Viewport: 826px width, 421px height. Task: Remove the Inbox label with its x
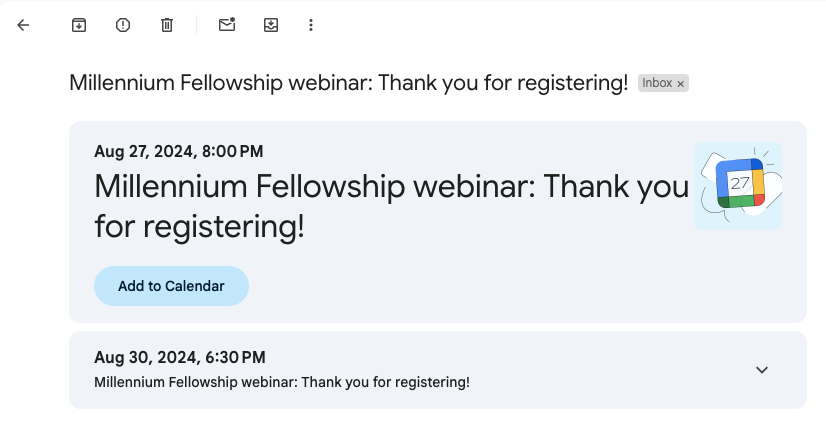pyautogui.click(x=681, y=84)
